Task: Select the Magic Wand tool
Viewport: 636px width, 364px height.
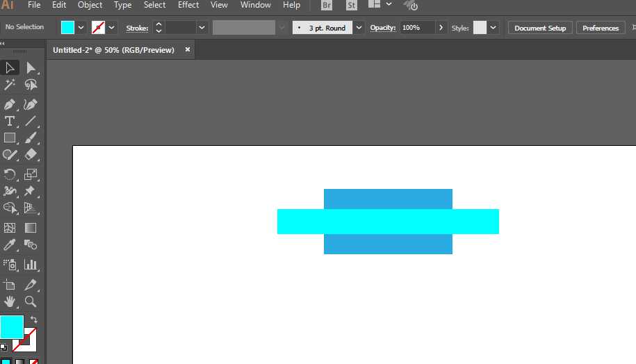Action: pyautogui.click(x=10, y=85)
